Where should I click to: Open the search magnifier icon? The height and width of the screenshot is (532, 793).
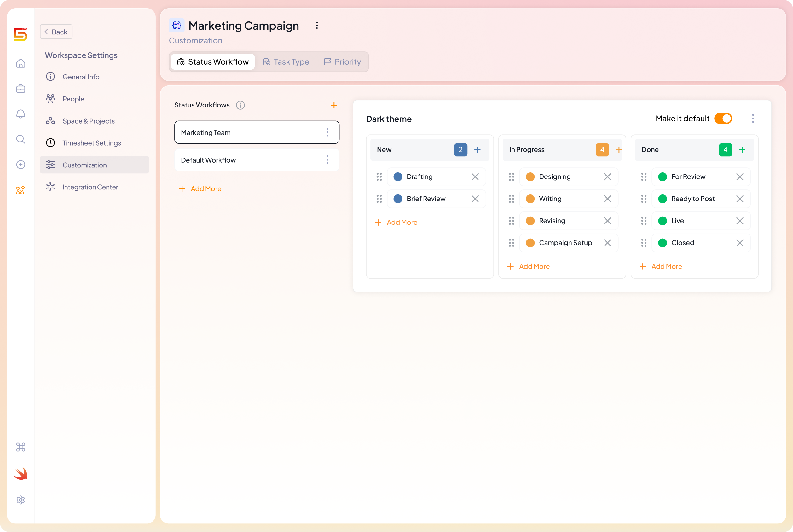[21, 139]
